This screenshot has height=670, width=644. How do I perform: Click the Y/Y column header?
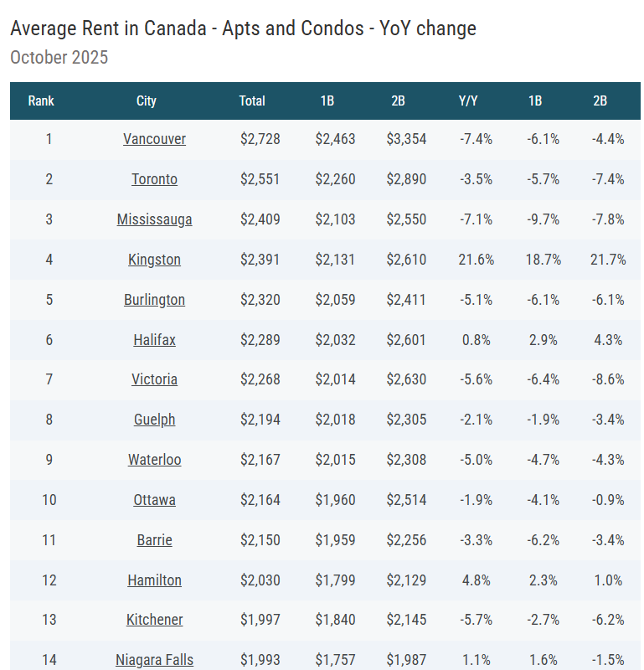tap(468, 100)
